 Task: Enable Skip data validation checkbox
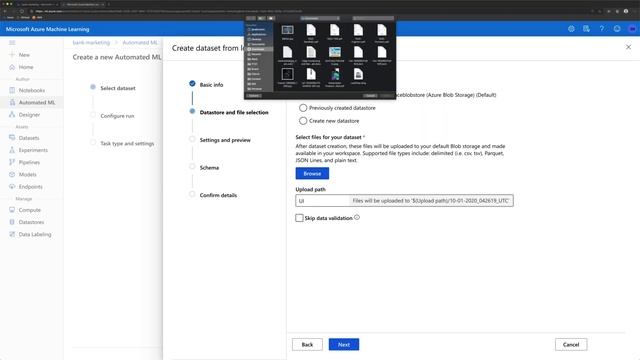tap(299, 218)
